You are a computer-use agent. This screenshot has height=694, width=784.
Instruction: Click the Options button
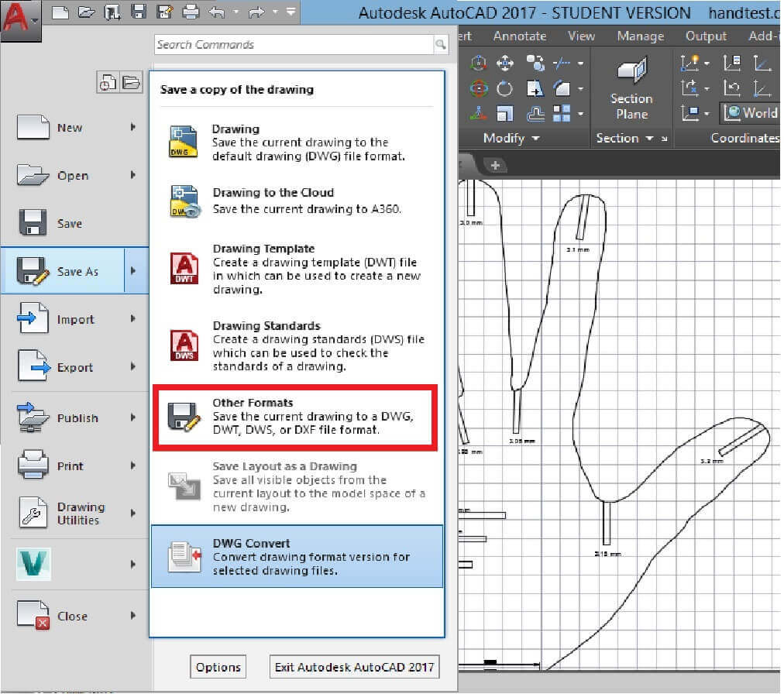pos(218,666)
